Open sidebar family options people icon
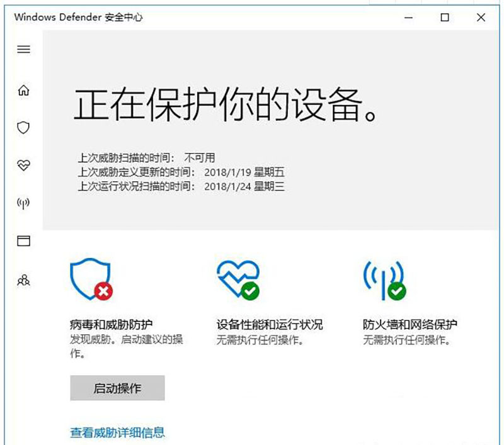The image size is (504, 445). (23, 280)
